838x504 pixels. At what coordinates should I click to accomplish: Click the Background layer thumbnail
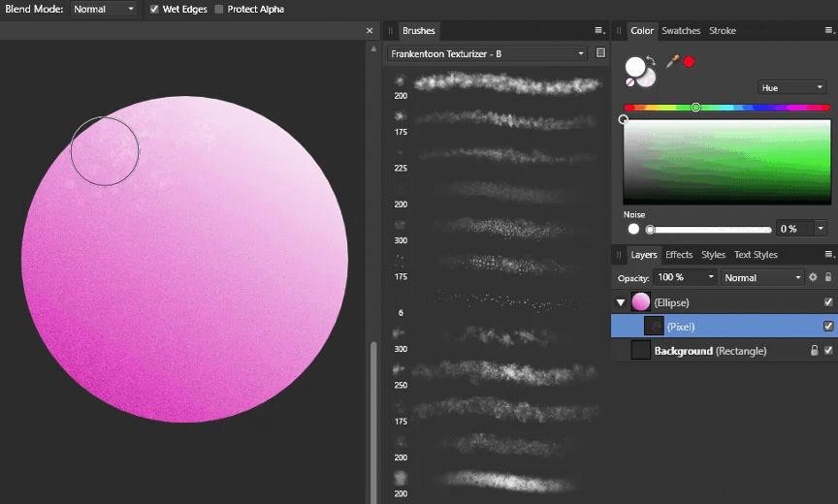[x=641, y=350]
